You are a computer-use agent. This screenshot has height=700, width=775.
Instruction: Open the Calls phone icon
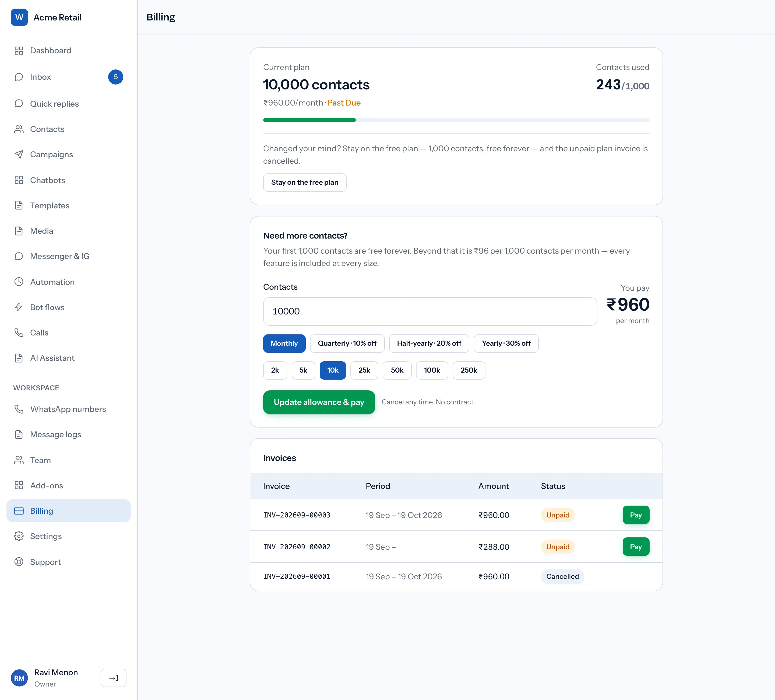(19, 333)
